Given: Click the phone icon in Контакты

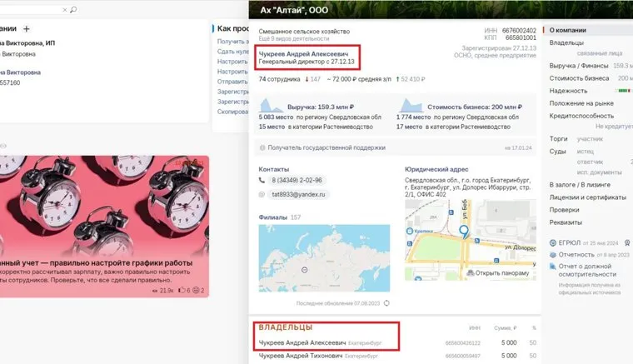Looking at the screenshot, I should 262,181.
